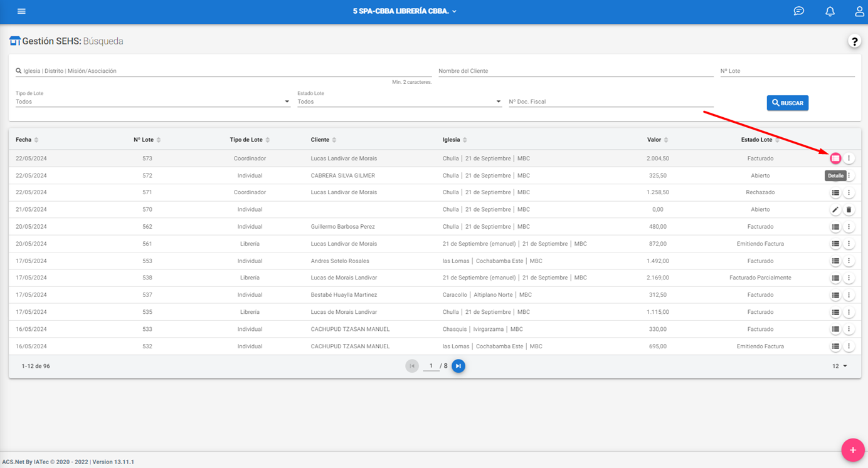Open more options for lot 532
The image size is (868, 468).
[x=849, y=346]
